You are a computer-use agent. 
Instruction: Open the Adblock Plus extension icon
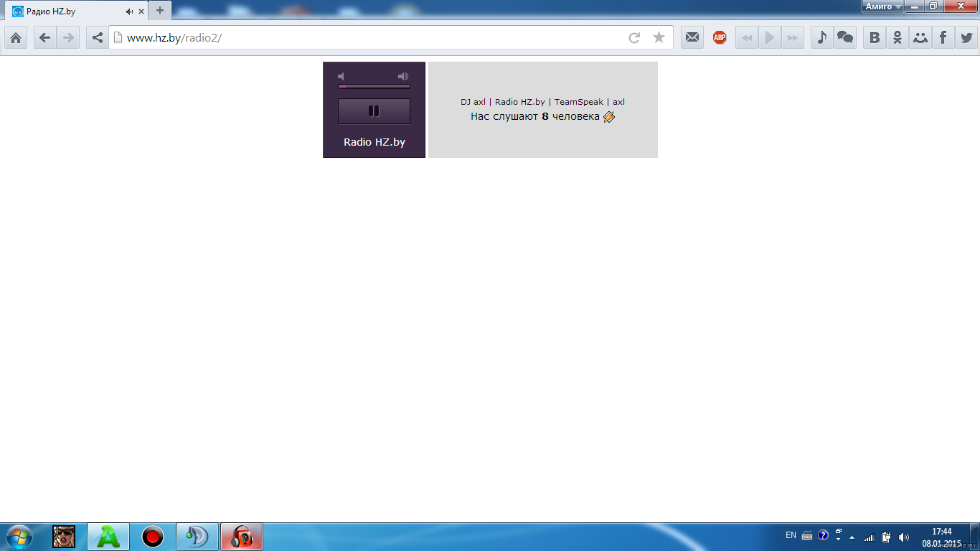[x=720, y=37]
